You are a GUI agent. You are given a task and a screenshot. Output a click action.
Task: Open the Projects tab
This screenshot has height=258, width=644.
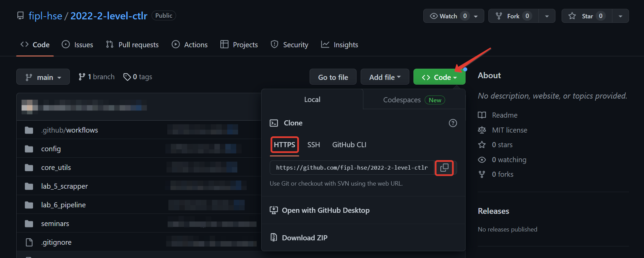(239, 45)
